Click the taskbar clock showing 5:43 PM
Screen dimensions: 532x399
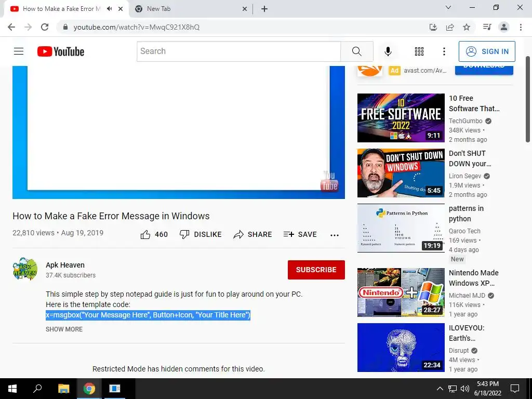[487, 389]
